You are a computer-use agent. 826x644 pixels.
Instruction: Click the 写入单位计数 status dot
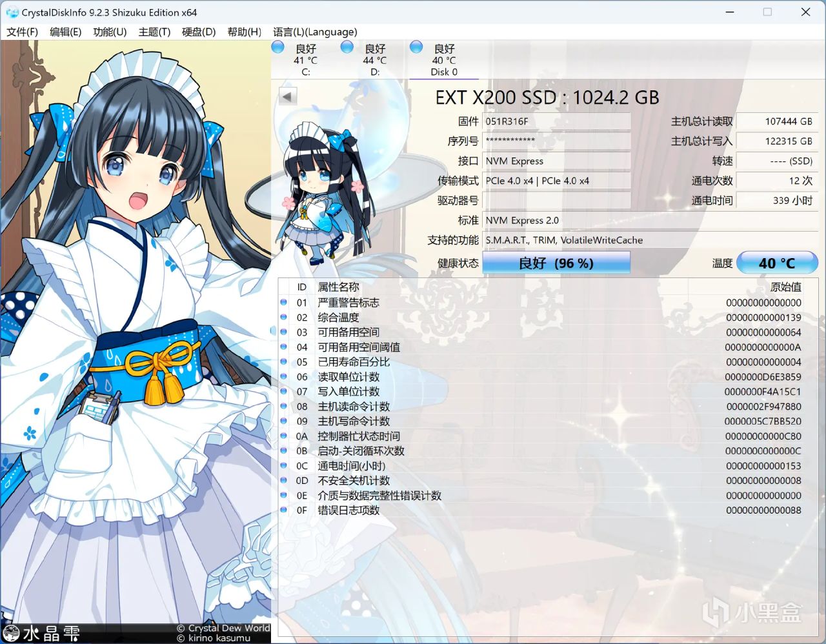point(284,391)
